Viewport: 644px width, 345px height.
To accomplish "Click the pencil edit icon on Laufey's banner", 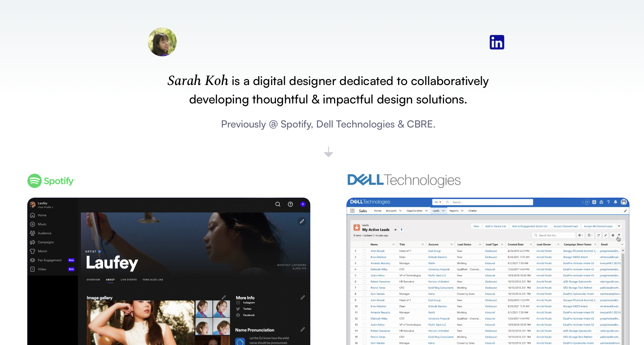I will 302,221.
